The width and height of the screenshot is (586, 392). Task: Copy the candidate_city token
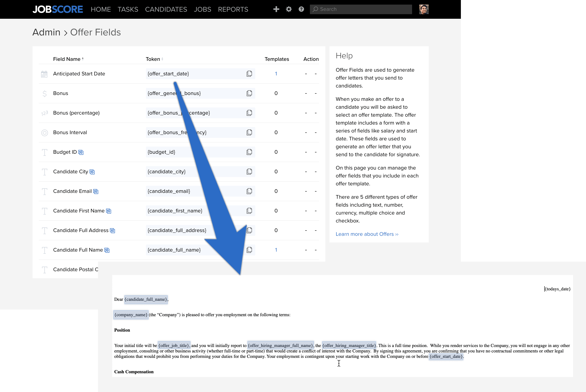[249, 171]
